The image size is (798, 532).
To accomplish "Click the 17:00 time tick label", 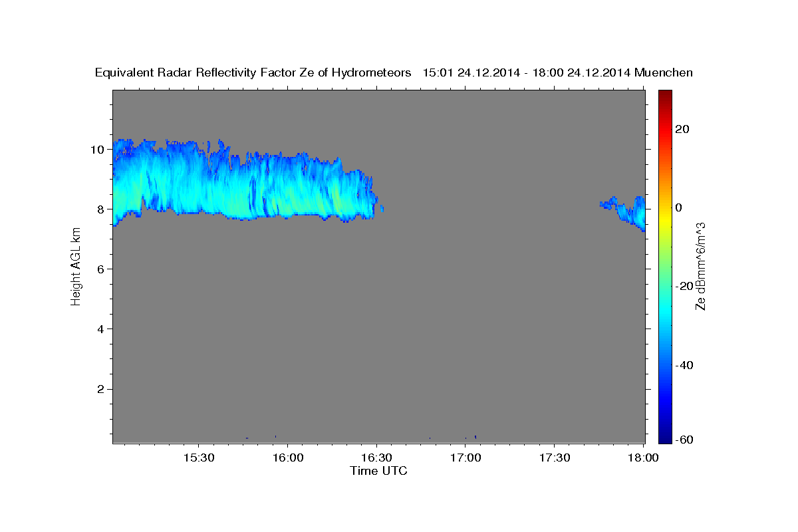I will click(465, 458).
